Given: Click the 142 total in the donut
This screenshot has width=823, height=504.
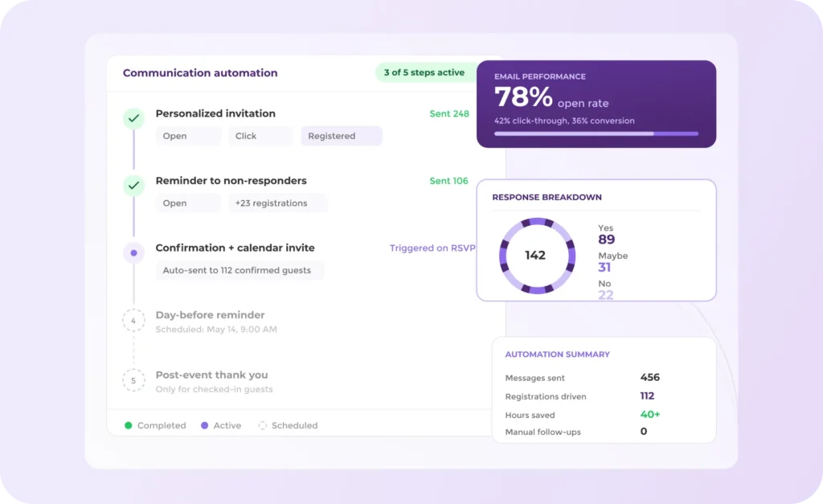Looking at the screenshot, I should pos(535,255).
